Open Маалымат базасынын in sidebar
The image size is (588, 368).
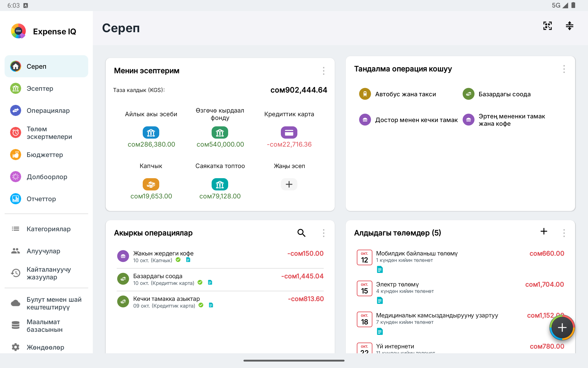(46, 326)
